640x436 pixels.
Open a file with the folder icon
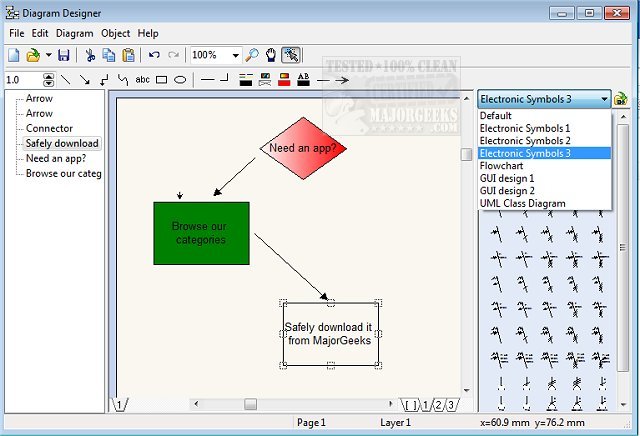coord(33,55)
